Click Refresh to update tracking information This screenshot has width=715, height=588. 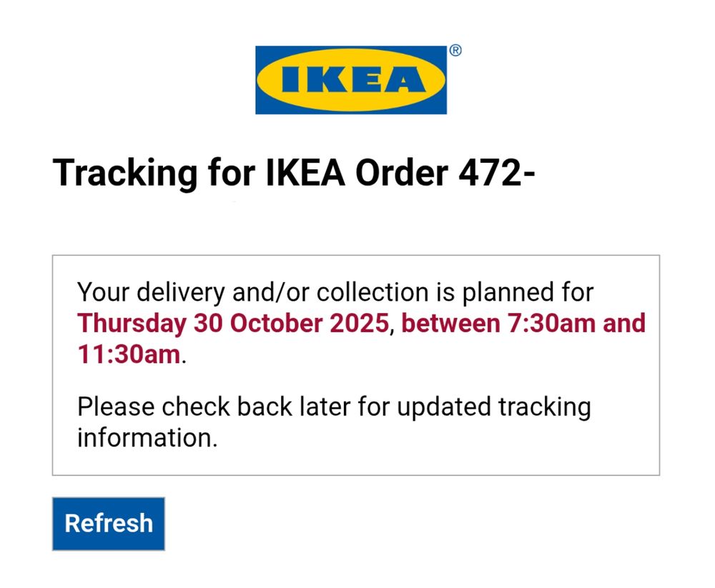[x=108, y=523]
